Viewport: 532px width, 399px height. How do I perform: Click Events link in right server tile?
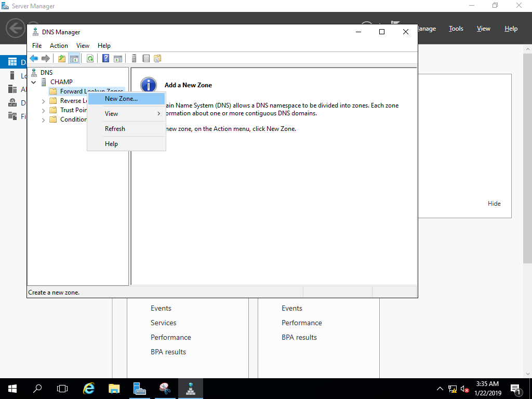pos(292,308)
